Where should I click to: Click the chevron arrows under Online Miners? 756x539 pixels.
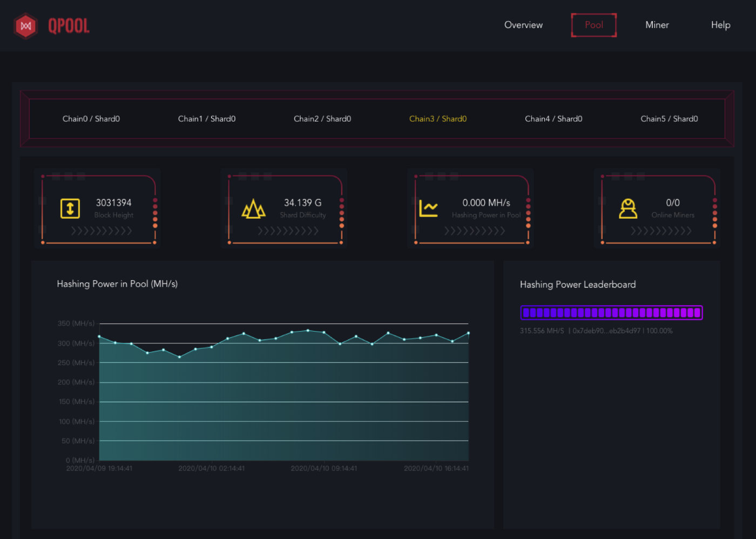[x=661, y=231]
